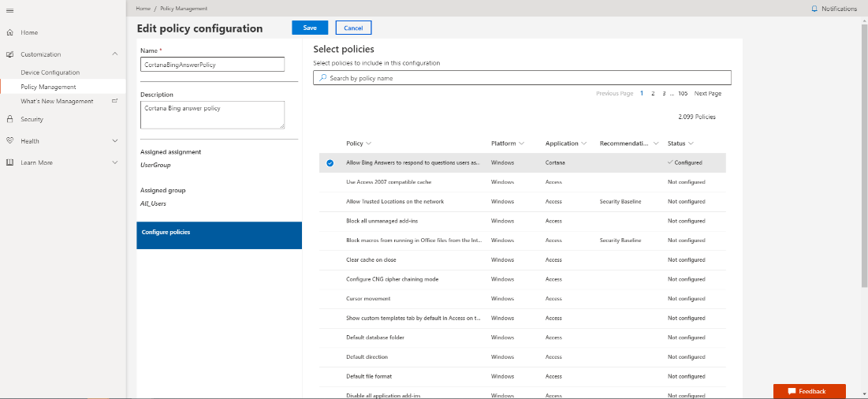Collapse the Customization section chevron
Viewport: 868px width, 399px height.
115,54
